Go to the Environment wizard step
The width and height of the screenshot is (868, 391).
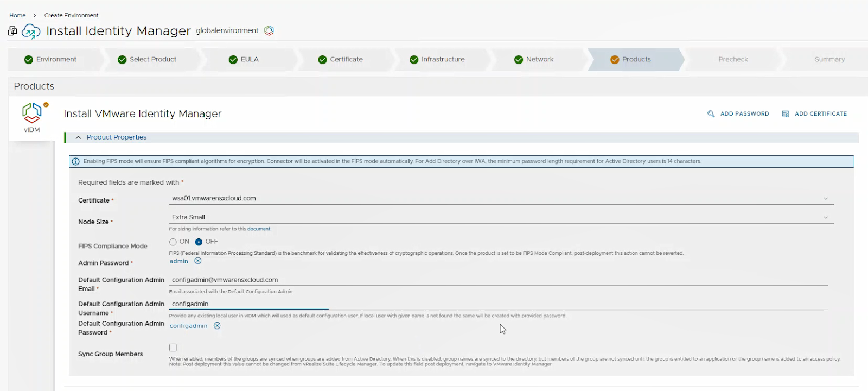(55, 60)
